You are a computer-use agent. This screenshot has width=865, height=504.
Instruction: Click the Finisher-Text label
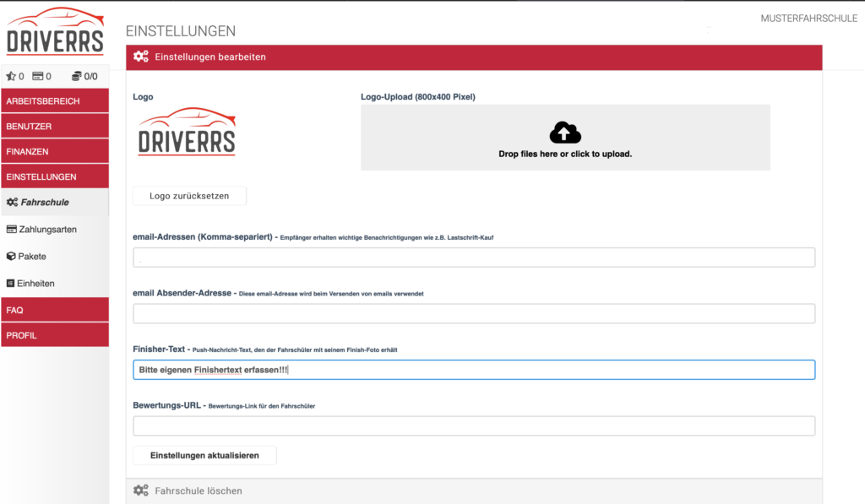[159, 349]
